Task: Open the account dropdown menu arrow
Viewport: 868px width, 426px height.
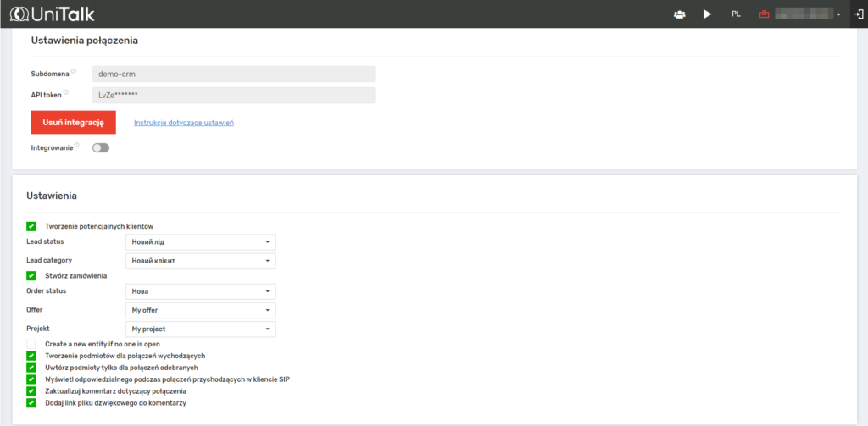Action: pos(838,15)
